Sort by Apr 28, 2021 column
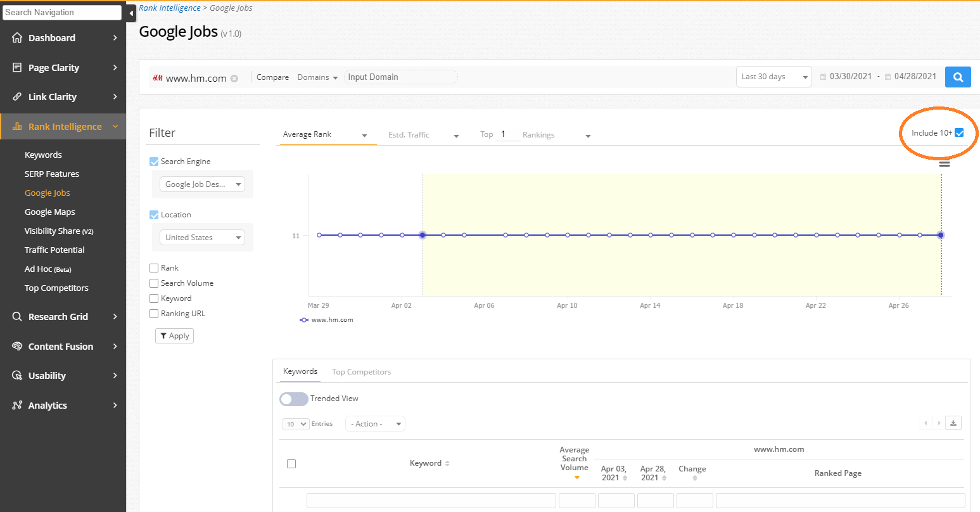The image size is (980, 512). (x=665, y=478)
